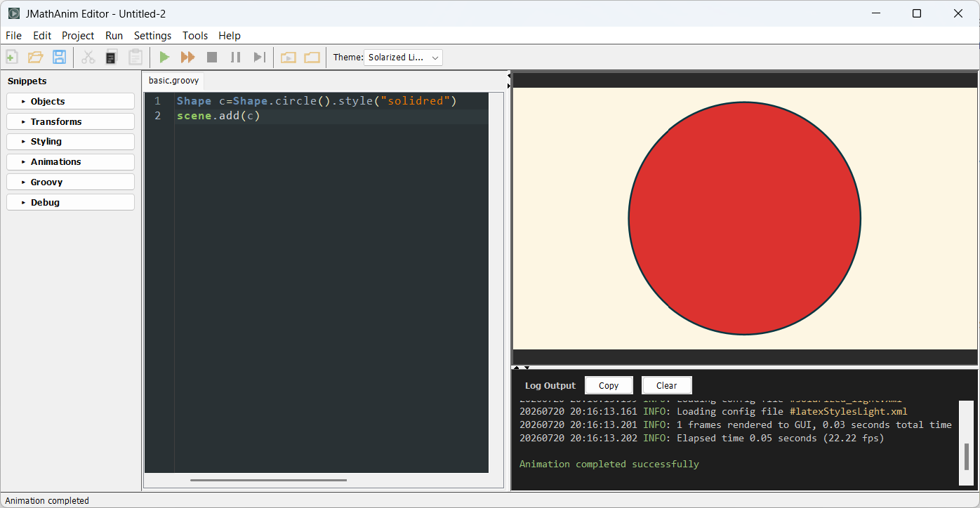Screen dimensions: 980x508
Task: Maximize the JMathAnim Editor window
Action: coord(917,13)
